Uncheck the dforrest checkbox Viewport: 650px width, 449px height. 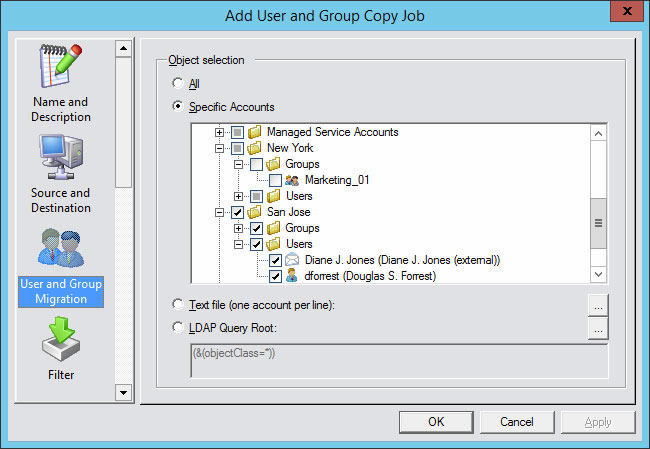[x=275, y=276]
